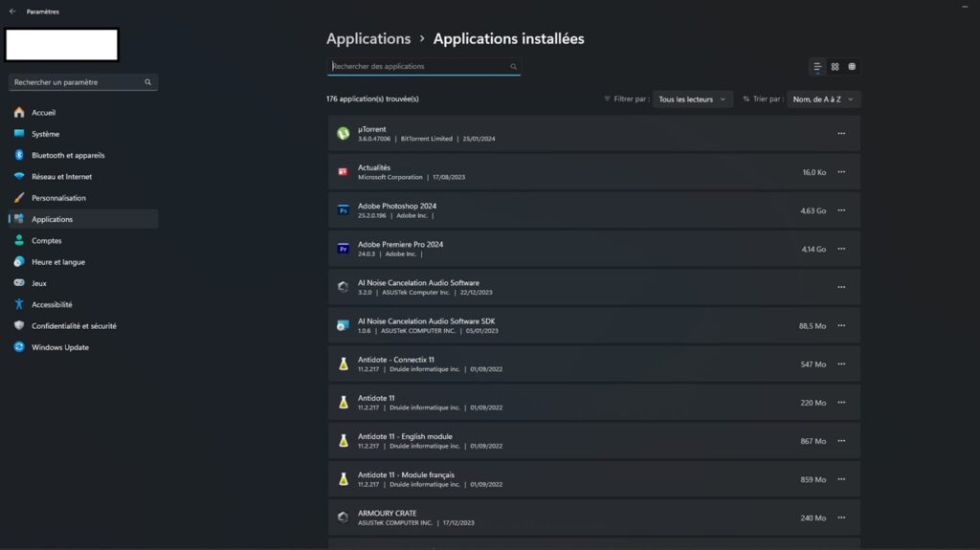The width and height of the screenshot is (980, 550).
Task: Click the 4,63 Go size value
Action: [813, 210]
